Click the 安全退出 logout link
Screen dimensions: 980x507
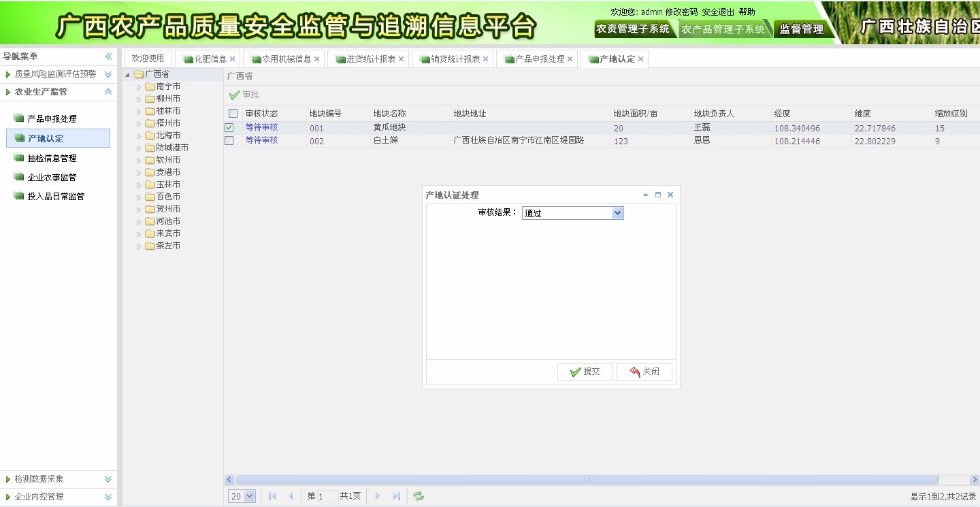click(x=718, y=12)
